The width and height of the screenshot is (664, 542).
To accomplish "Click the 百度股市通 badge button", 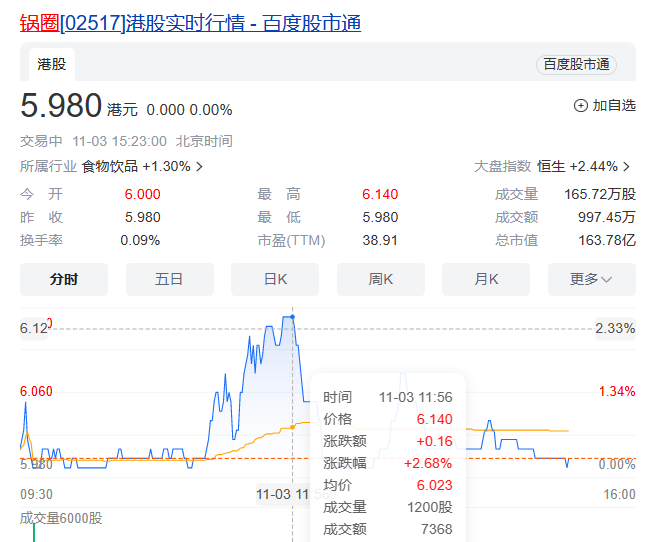I will 576,64.
